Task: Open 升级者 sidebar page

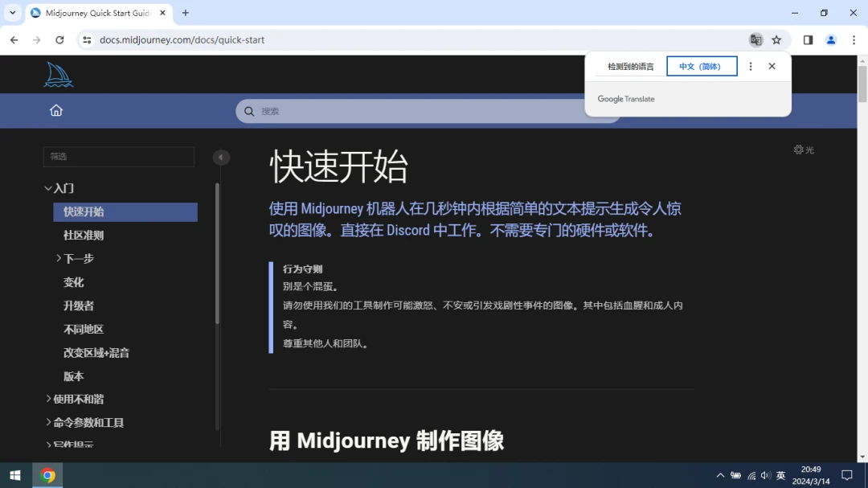Action: [x=79, y=306]
